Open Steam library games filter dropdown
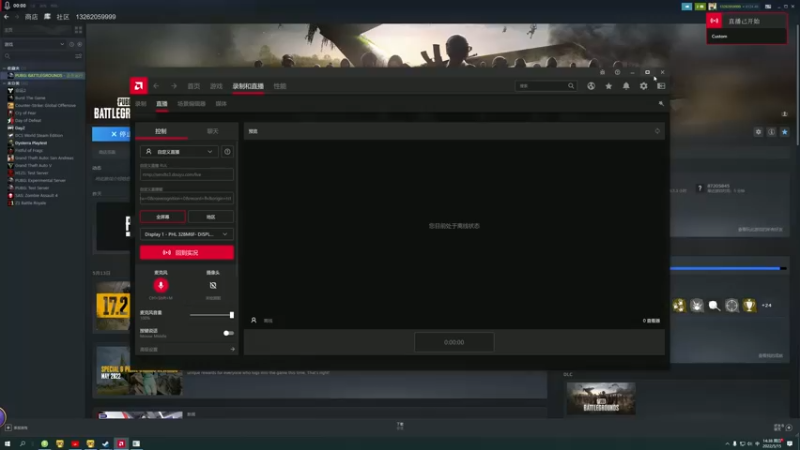This screenshot has width=800, height=450. point(34,44)
